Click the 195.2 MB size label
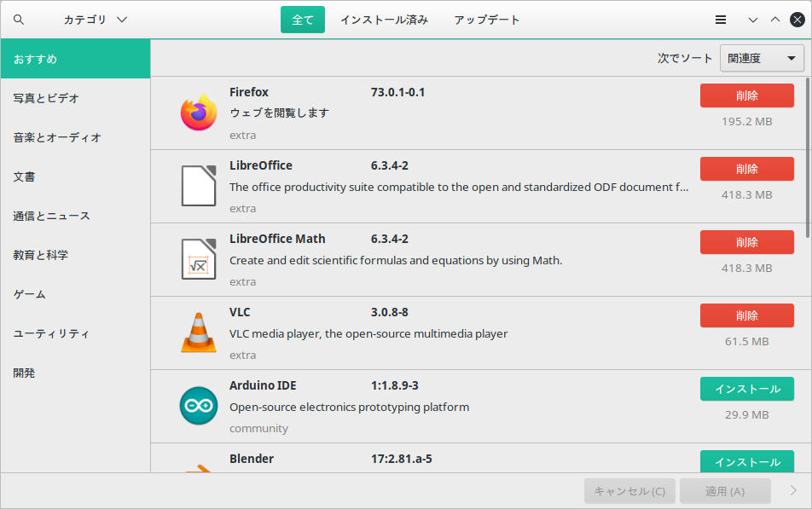 (x=747, y=122)
